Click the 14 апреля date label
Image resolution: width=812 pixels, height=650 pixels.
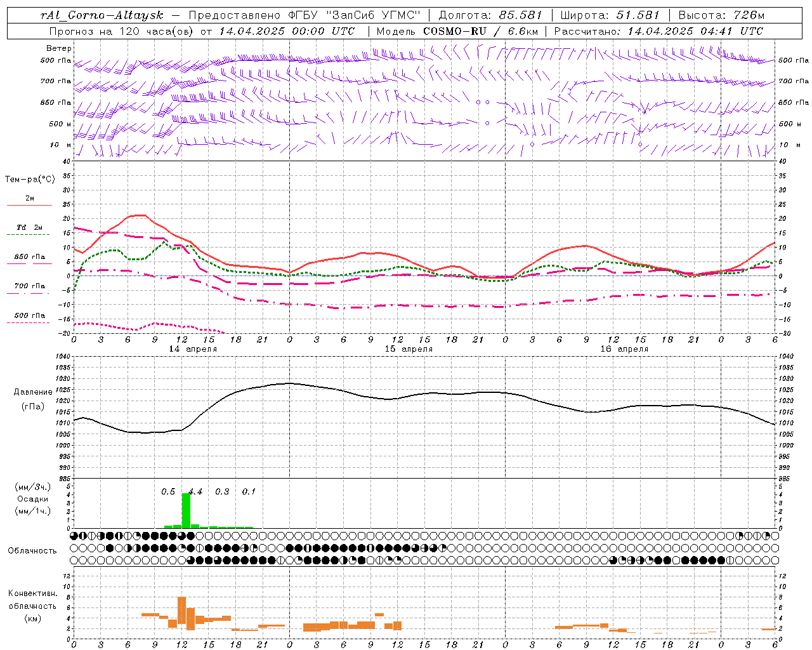click(193, 349)
